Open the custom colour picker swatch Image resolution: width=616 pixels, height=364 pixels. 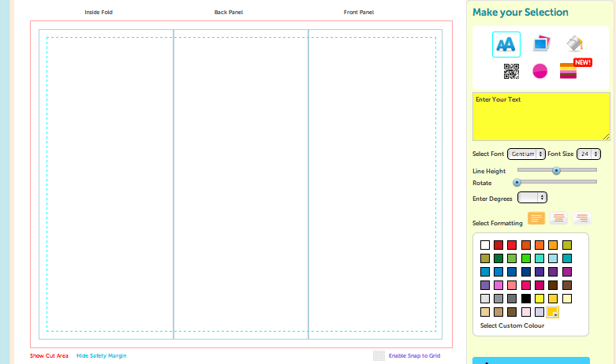point(553,312)
